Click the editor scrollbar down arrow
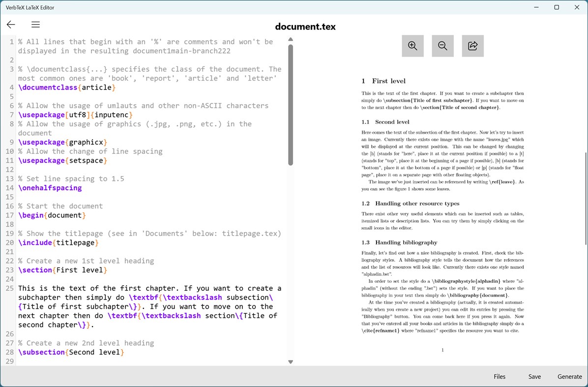The height and width of the screenshot is (387, 588). 291,362
